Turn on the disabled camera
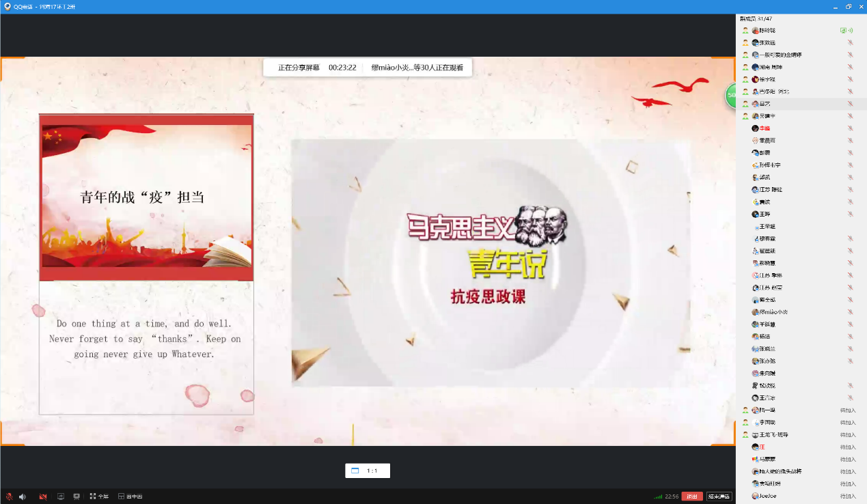The height and width of the screenshot is (504, 867). click(43, 496)
